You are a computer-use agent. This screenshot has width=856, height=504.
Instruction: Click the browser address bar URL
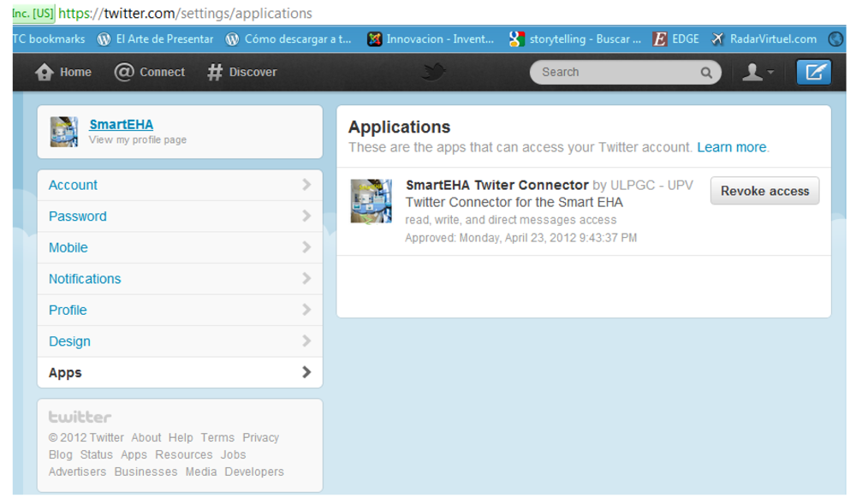coord(185,13)
